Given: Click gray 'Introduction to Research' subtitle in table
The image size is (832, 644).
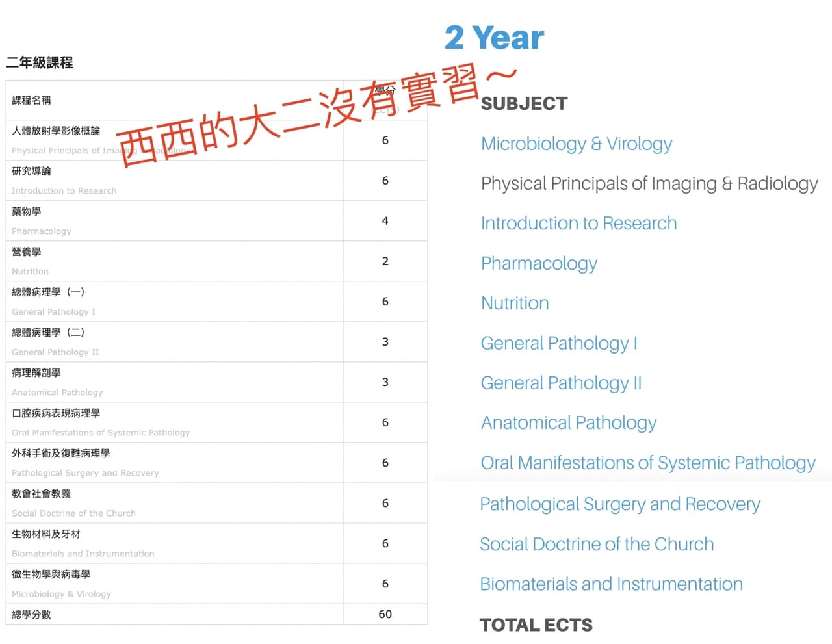Looking at the screenshot, I should 64,191.
